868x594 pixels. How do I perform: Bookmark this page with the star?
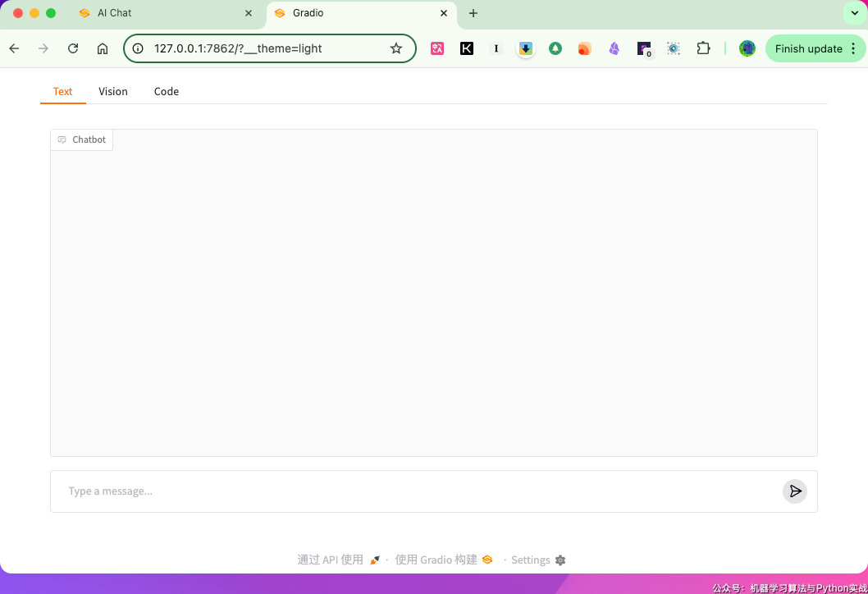[395, 48]
